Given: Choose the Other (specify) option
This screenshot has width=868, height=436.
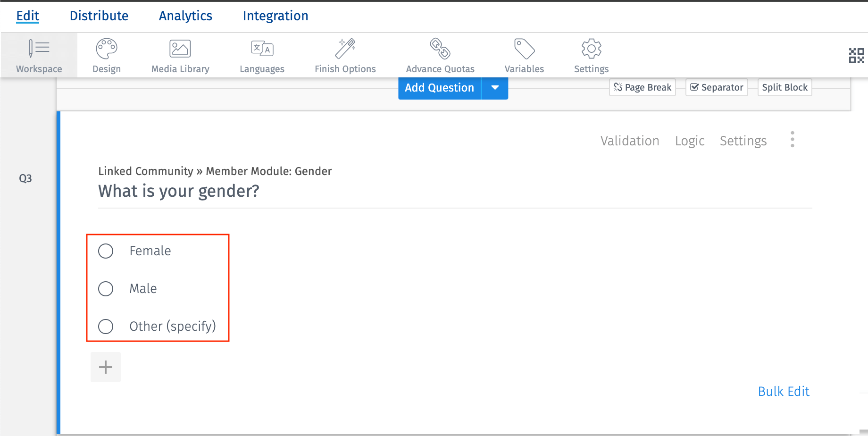Looking at the screenshot, I should coord(106,326).
